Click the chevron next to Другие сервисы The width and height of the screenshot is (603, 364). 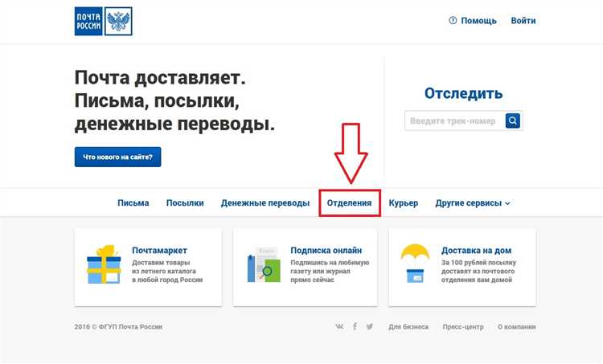507,203
